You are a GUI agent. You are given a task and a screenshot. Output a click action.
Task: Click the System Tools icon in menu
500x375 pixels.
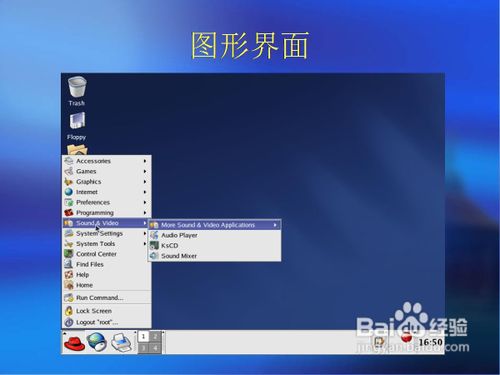pos(69,244)
